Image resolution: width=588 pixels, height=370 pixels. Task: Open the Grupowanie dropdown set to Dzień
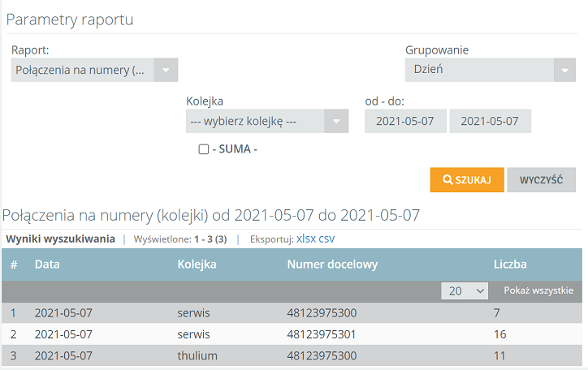coord(490,70)
